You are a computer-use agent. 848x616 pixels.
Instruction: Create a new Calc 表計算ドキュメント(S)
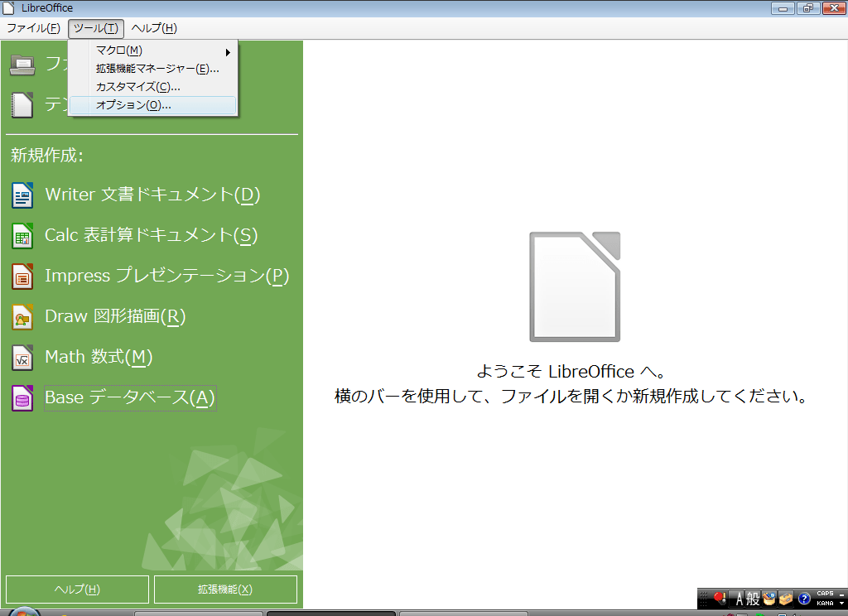coord(151,235)
